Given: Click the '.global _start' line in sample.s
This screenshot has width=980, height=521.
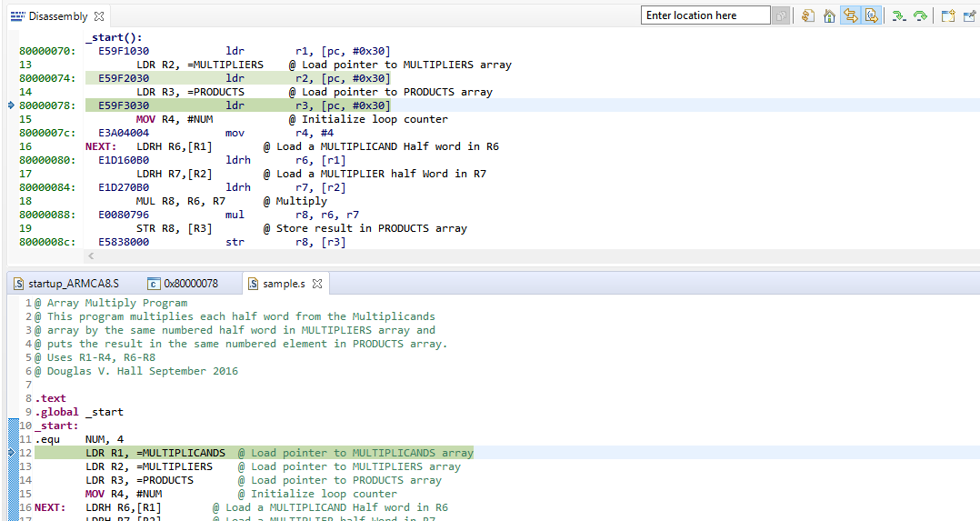Looking at the screenshot, I should 79,412.
